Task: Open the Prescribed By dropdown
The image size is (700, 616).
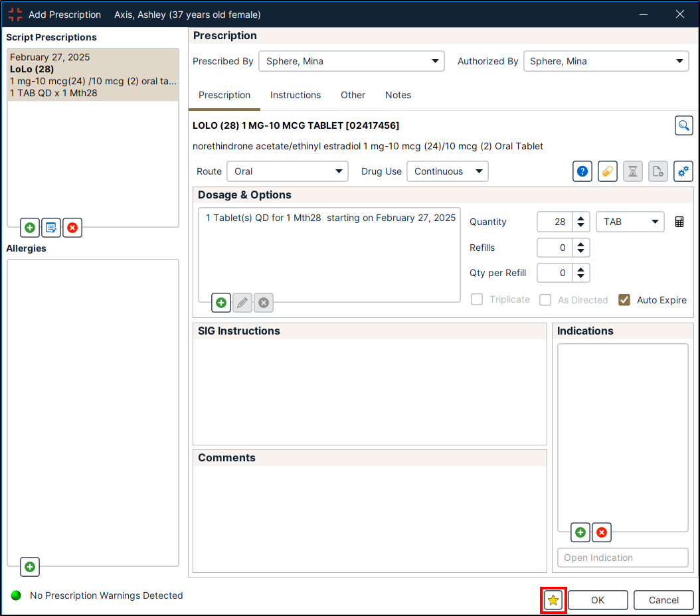Action: click(x=351, y=61)
